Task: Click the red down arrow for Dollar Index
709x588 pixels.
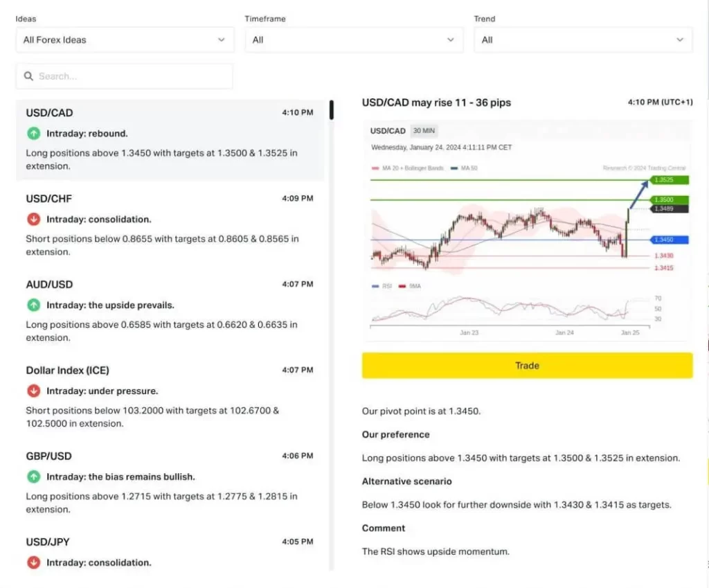Action: pos(33,391)
